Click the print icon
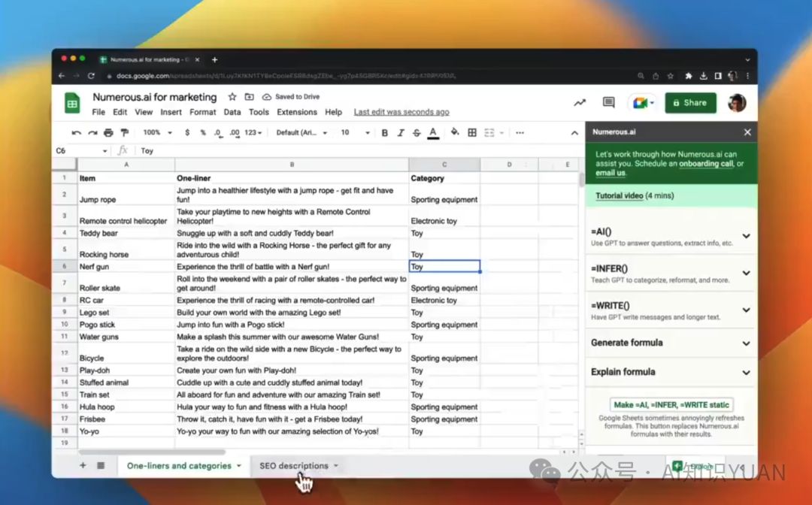The width and height of the screenshot is (812, 505). coord(108,133)
